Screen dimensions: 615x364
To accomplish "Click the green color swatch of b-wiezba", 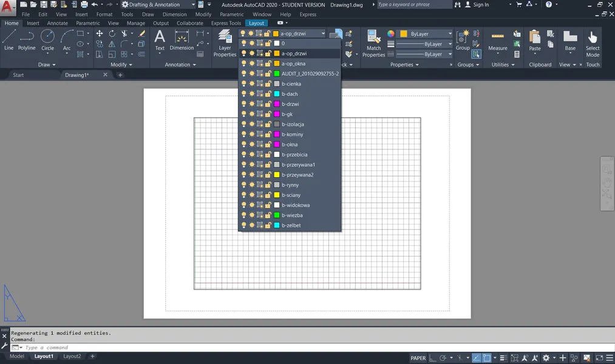I will pyautogui.click(x=277, y=215).
